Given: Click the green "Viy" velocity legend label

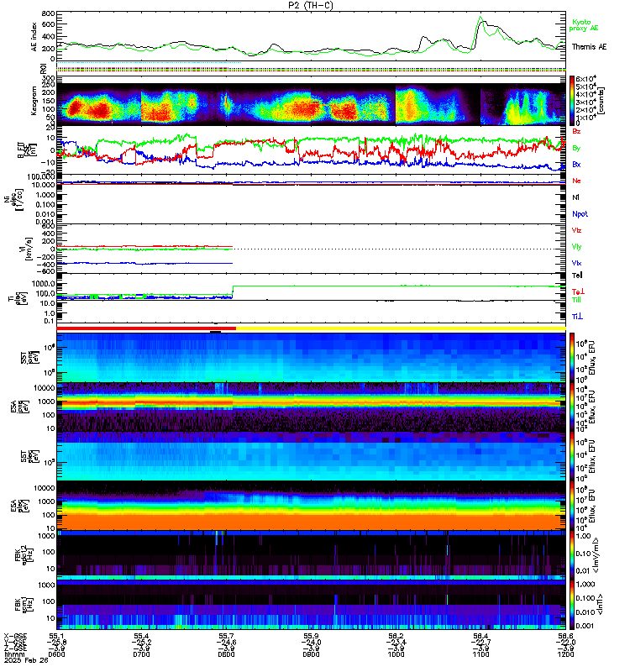Looking at the screenshot, I should [576, 247].
